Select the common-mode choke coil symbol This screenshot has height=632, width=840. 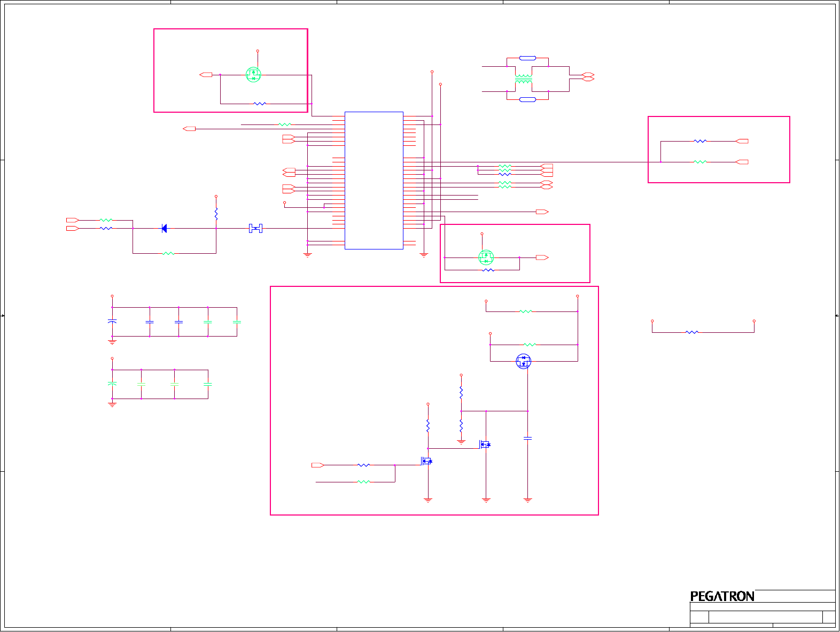(x=523, y=79)
